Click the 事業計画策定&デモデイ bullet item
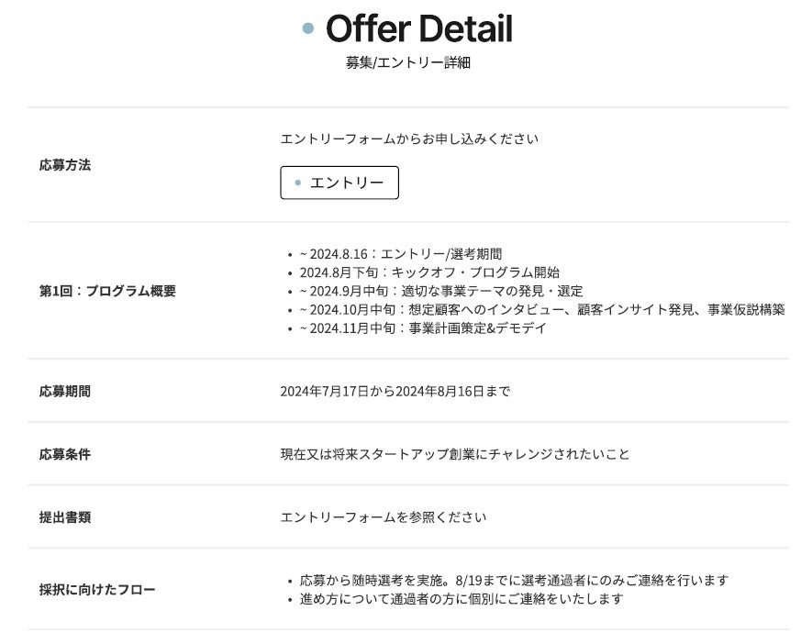Image resolution: width=812 pixels, height=644 pixels. [x=423, y=328]
